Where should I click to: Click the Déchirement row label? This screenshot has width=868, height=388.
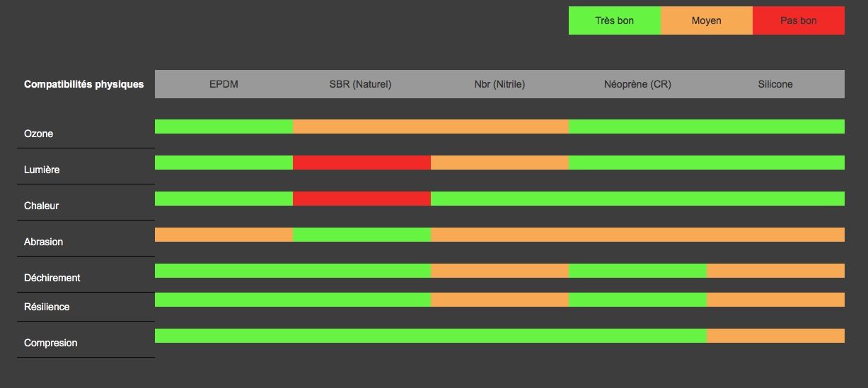52,278
